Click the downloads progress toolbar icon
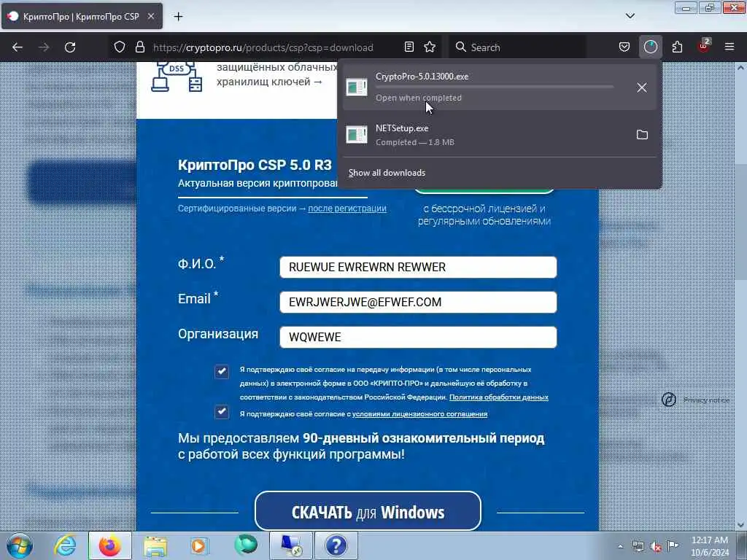Viewport: 747px width, 560px height. tap(650, 47)
